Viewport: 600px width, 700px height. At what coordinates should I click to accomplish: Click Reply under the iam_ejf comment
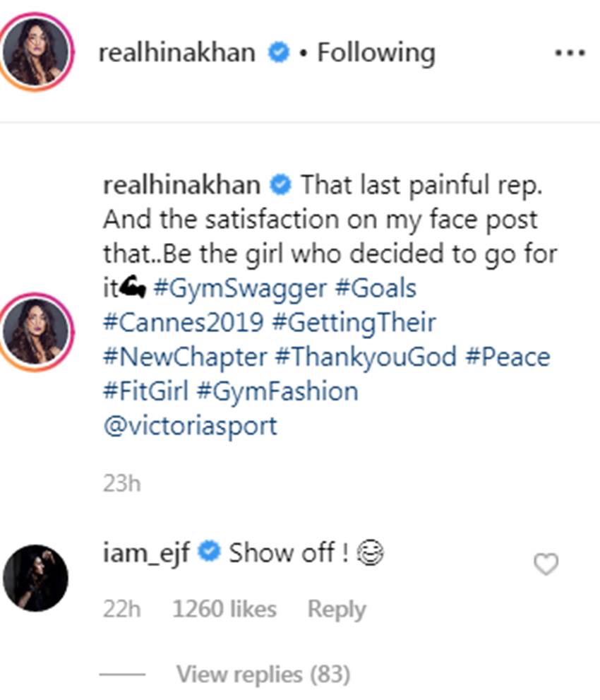[x=337, y=610]
